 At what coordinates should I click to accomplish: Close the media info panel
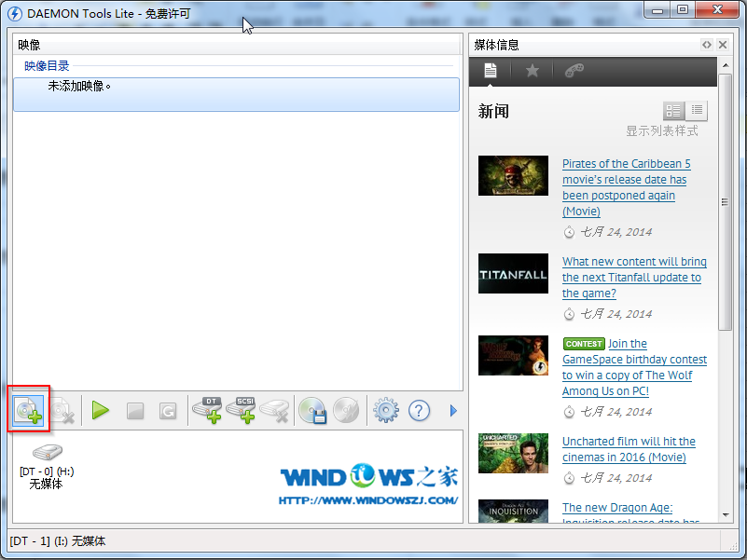[x=723, y=45]
